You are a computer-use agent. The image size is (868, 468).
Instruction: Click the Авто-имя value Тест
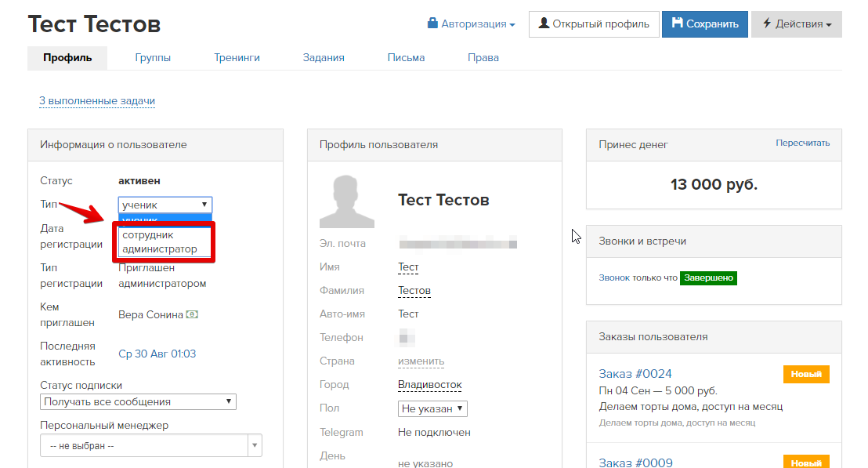point(408,314)
